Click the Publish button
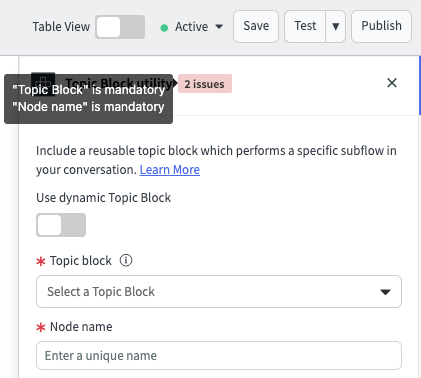The height and width of the screenshot is (378, 421). pyautogui.click(x=381, y=26)
